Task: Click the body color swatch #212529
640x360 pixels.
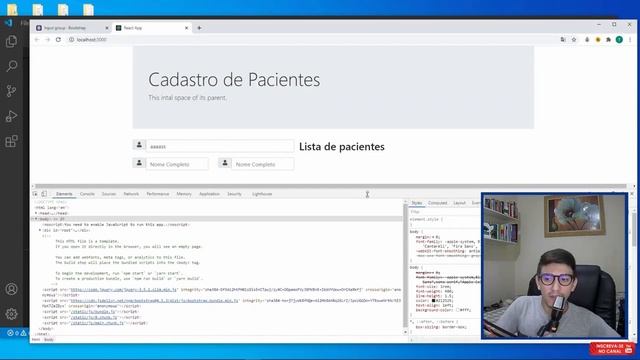Action: [x=433, y=300]
